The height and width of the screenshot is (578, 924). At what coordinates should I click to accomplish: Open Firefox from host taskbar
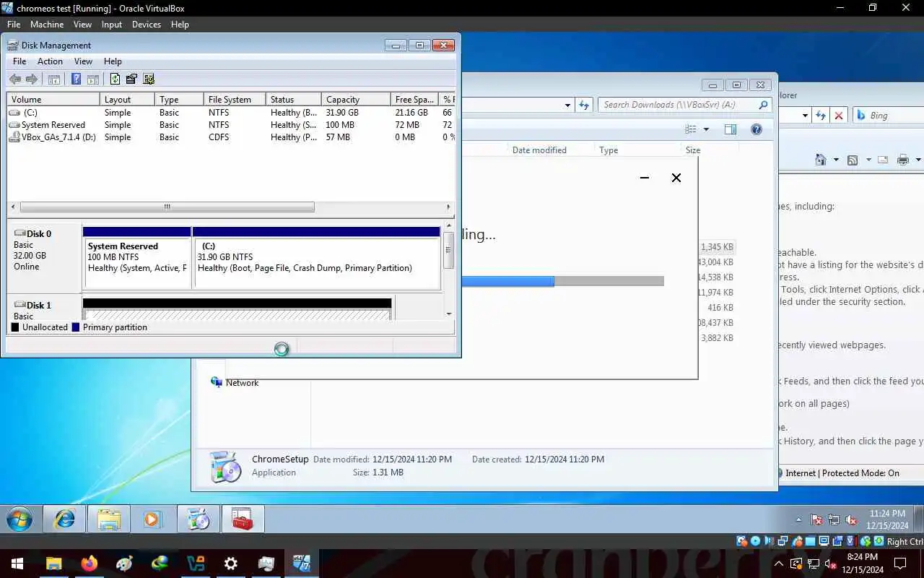(x=90, y=564)
